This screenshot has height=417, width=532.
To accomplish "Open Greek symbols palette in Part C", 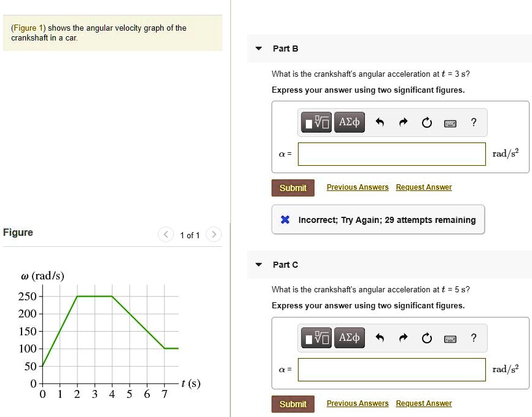I will point(349,338).
